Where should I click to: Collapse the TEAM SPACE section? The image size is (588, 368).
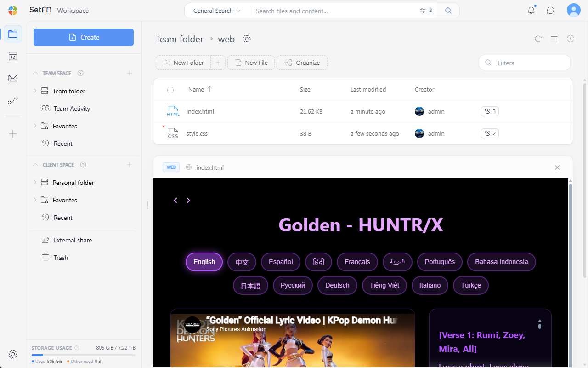35,73
